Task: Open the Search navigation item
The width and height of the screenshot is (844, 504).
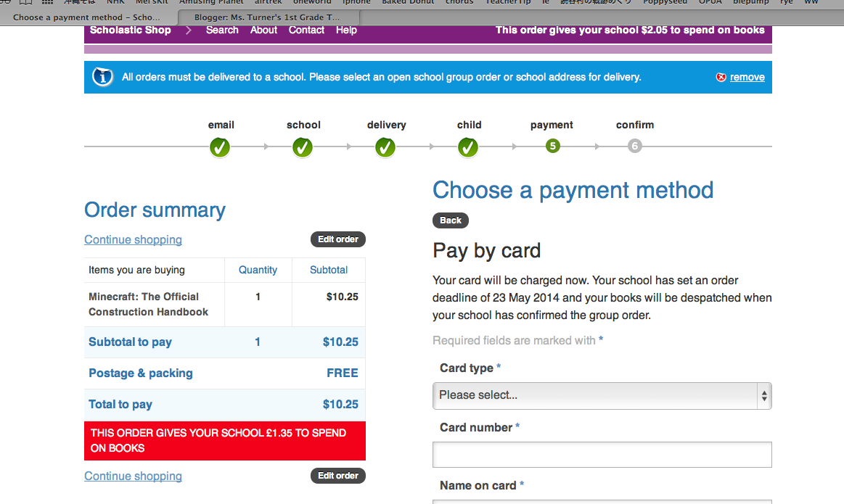Action: (222, 30)
